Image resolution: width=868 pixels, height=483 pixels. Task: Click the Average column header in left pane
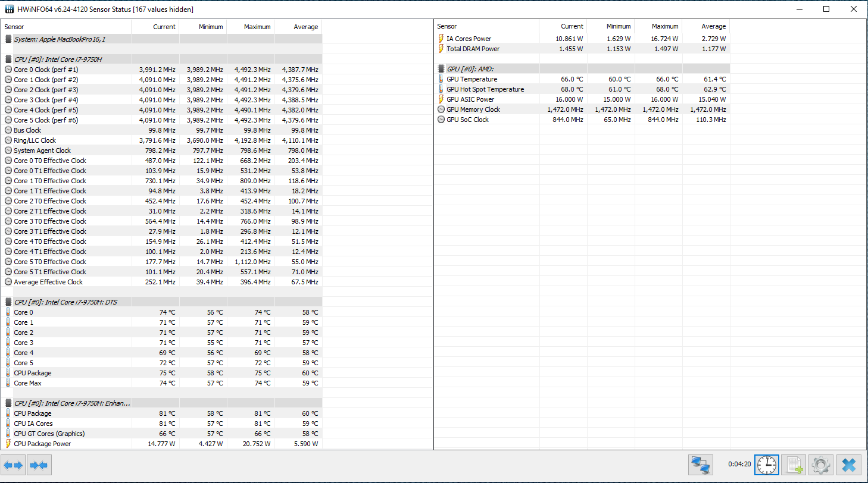[298, 27]
